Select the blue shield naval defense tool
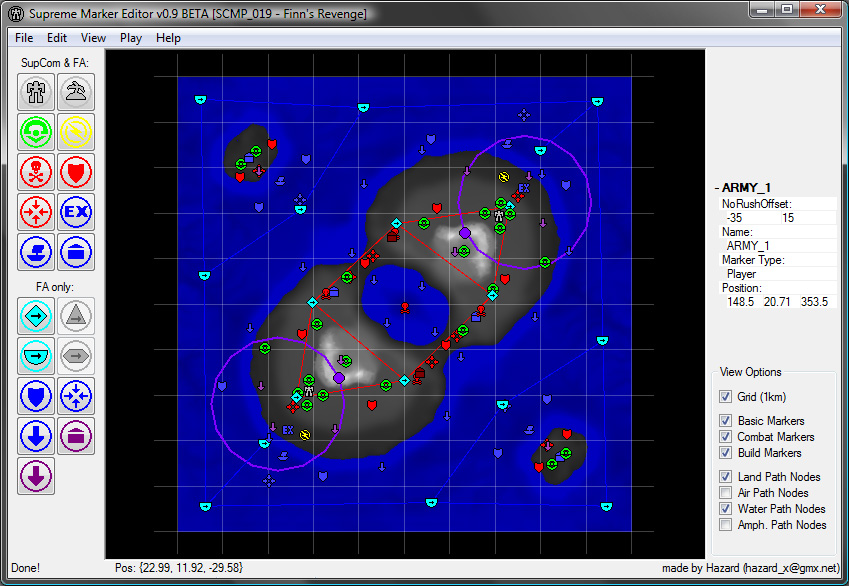 [x=36, y=396]
